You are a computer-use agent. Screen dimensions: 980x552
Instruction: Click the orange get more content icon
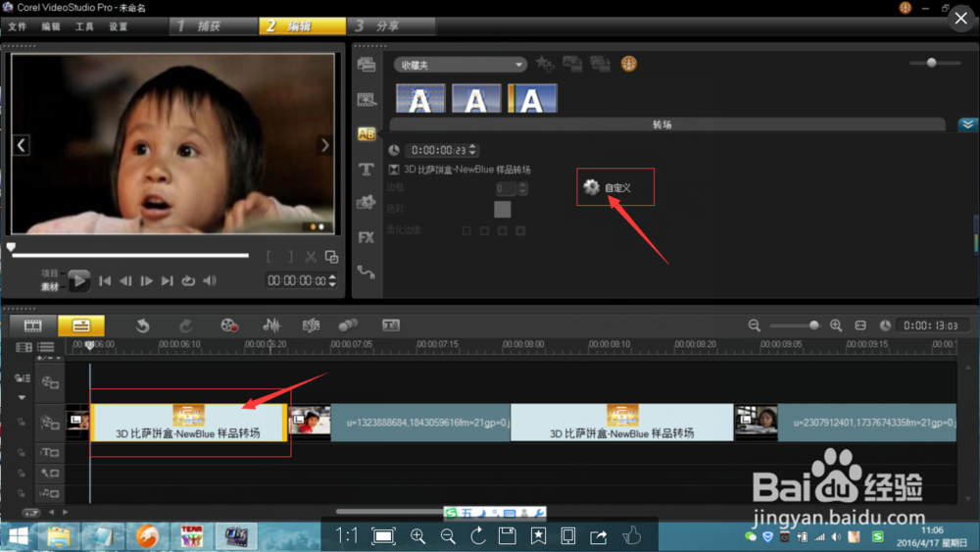pos(629,64)
